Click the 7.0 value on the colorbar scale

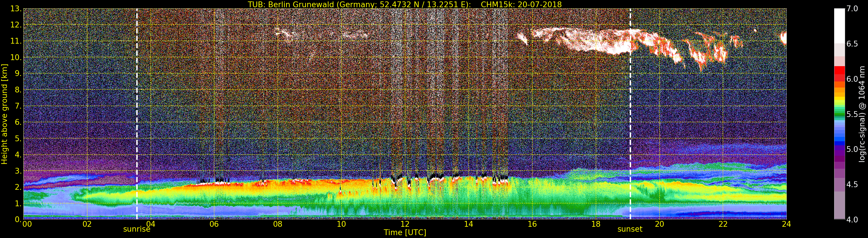(852, 9)
